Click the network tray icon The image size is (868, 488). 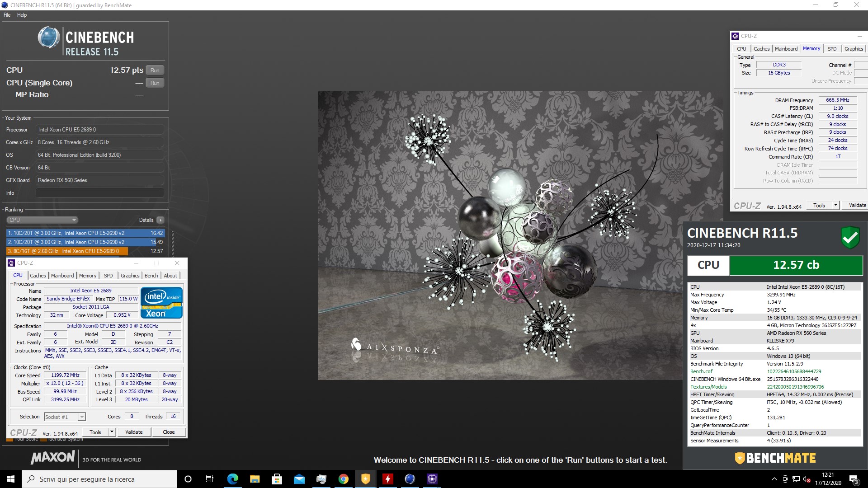tap(796, 479)
